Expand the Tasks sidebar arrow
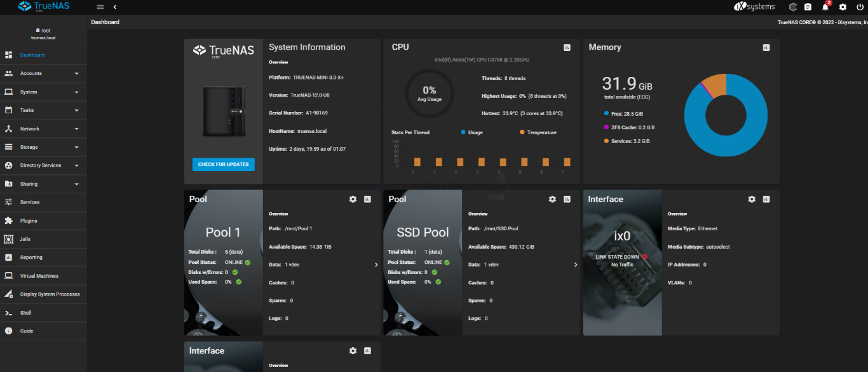Viewport: 868px width, 372px height. 76,111
